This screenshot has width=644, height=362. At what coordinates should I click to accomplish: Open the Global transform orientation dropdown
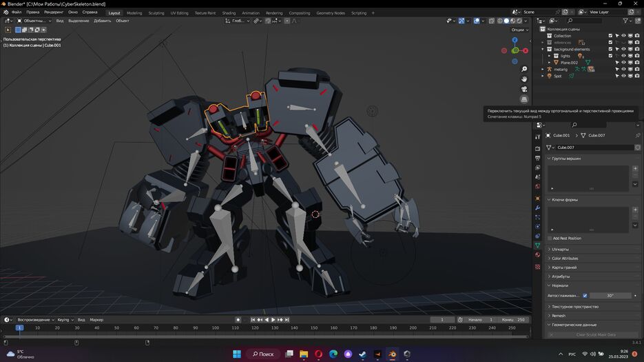pyautogui.click(x=238, y=21)
